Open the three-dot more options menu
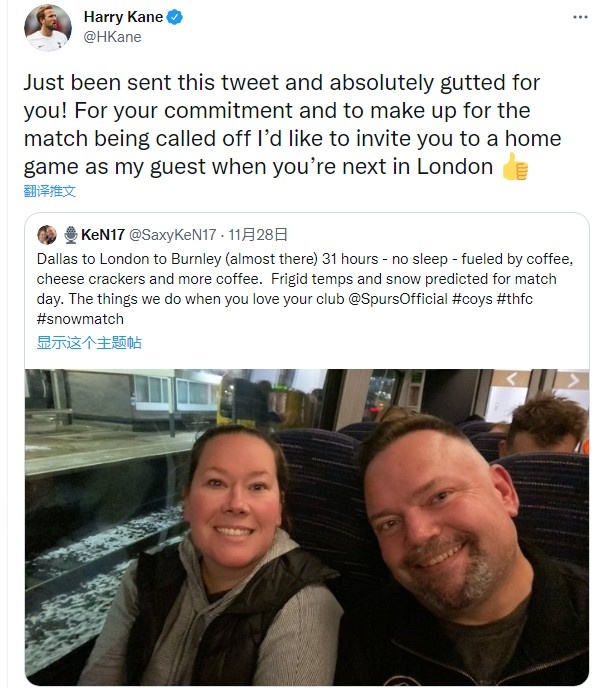 coord(580,17)
